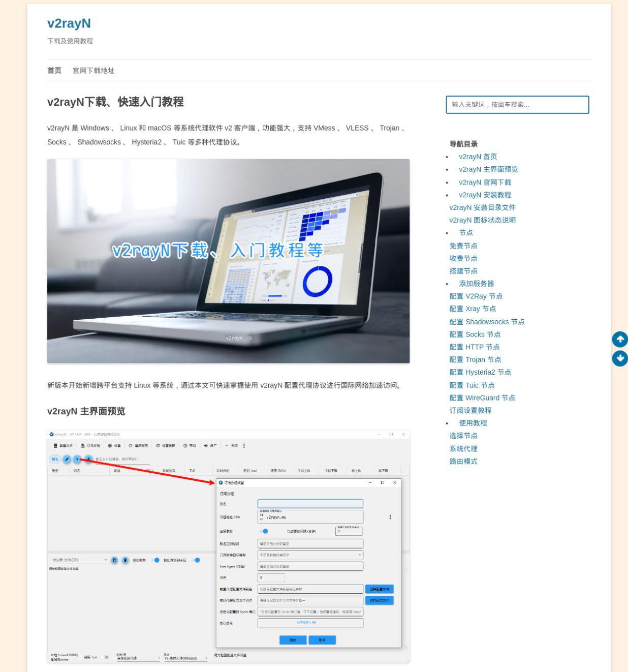
Task: Open v2rayN 官网下载 sidebar link
Action: [485, 182]
